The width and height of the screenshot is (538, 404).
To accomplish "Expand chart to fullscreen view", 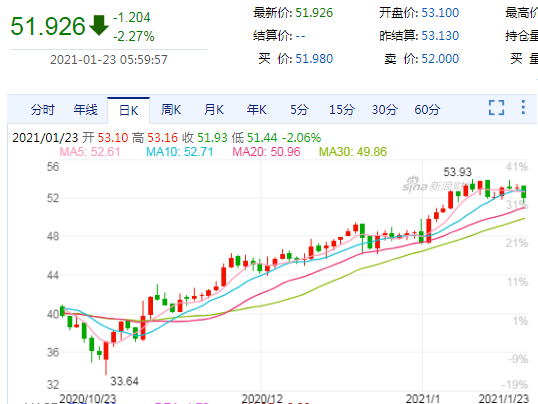I will [x=496, y=107].
